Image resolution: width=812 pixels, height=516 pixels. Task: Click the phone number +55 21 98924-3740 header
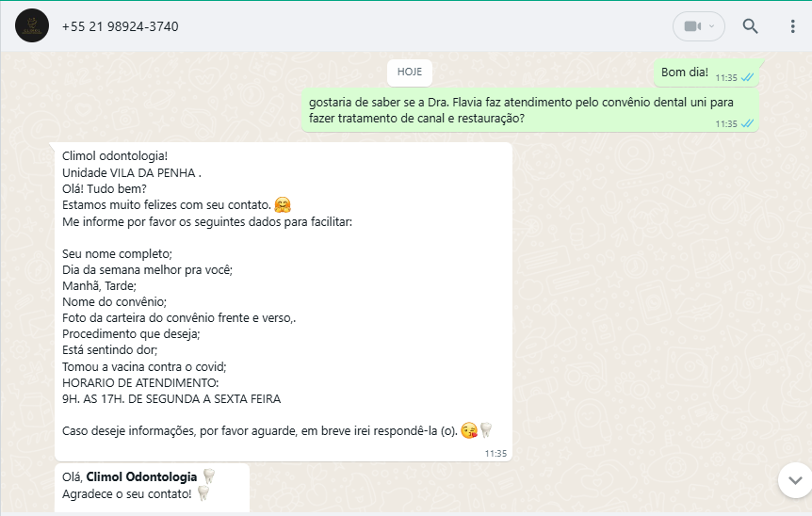[121, 26]
